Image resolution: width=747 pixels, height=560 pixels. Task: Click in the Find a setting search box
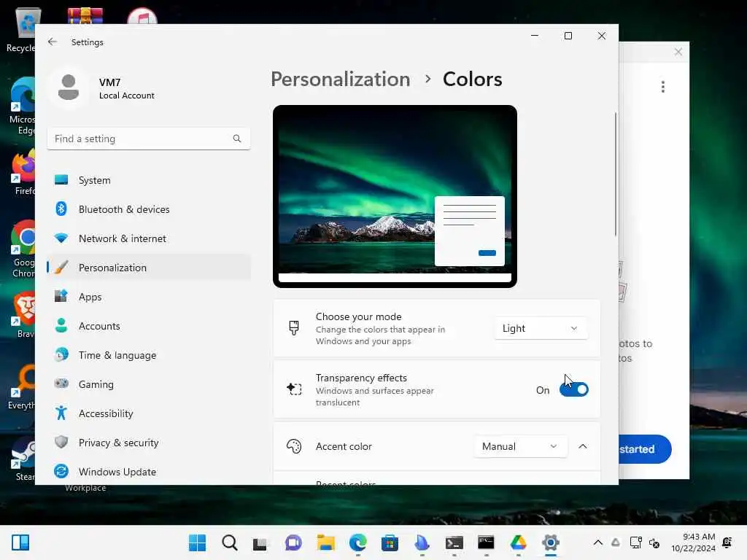(x=149, y=139)
